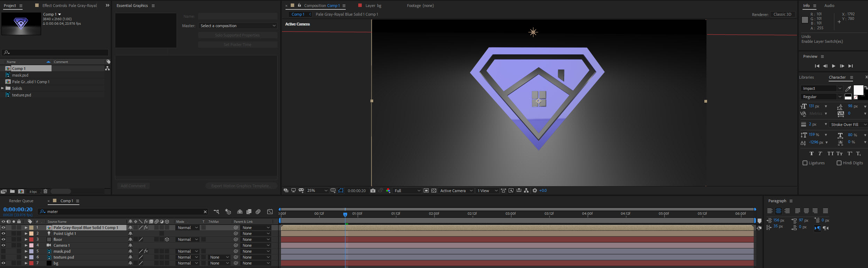Open the Graph Editor
Screen dimensions: 868x268
coord(270,212)
